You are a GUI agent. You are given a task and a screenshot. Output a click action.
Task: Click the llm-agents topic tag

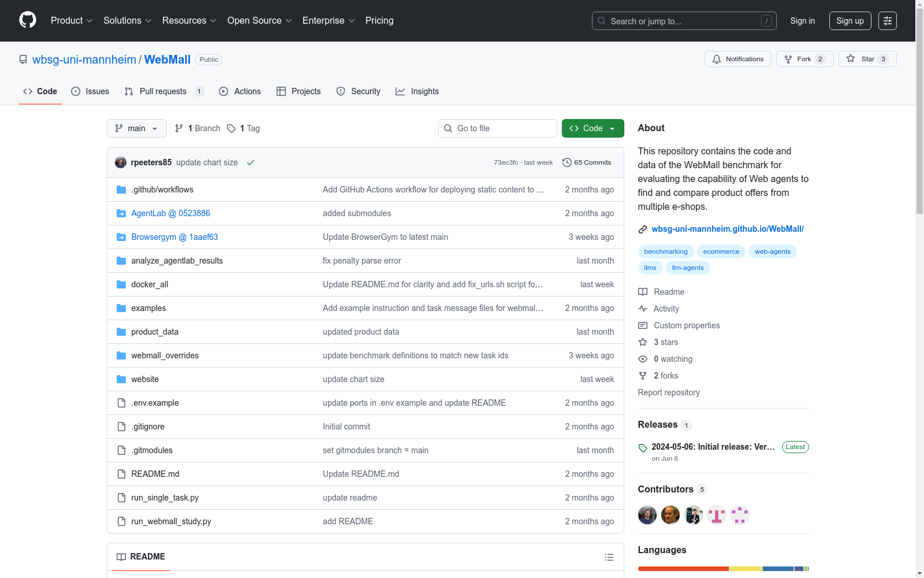pyautogui.click(x=688, y=268)
